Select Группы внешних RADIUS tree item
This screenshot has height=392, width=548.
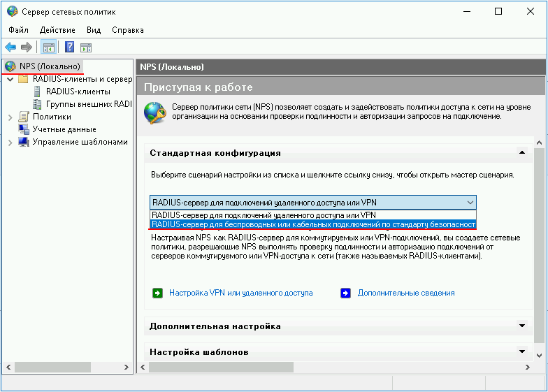(89, 104)
